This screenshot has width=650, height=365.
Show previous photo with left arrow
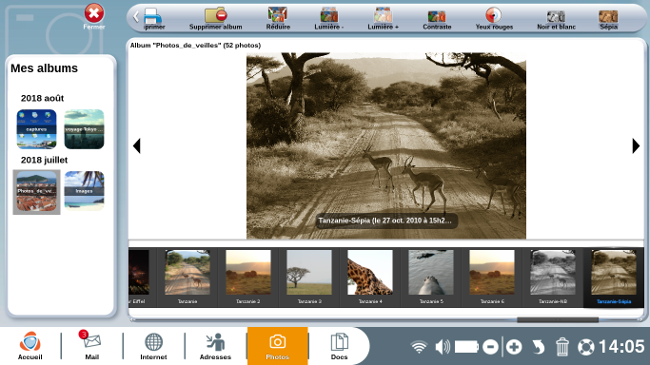point(137,146)
